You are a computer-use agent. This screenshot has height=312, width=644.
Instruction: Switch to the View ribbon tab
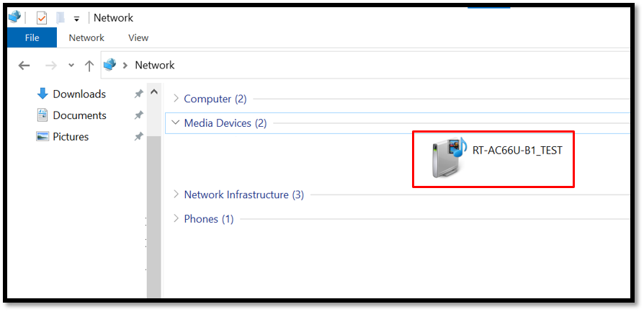(x=138, y=37)
